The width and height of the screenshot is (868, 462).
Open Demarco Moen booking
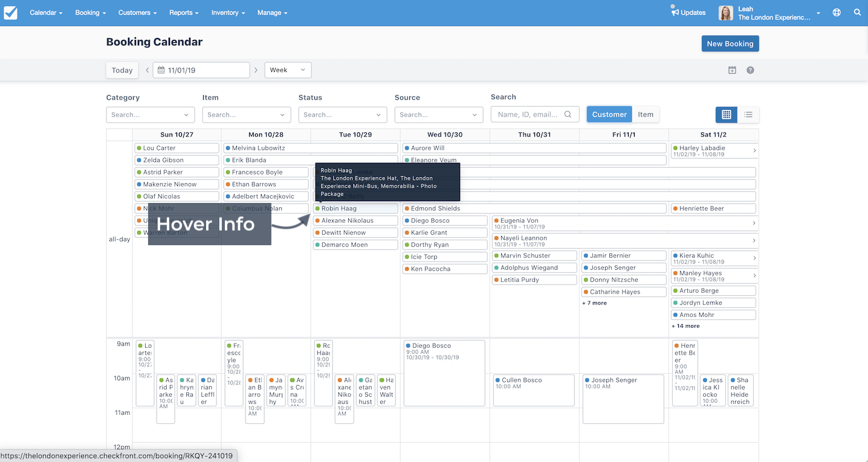[x=355, y=245]
